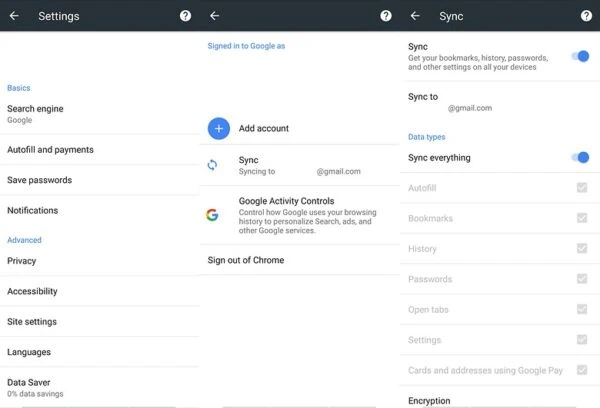Toggle the Passwords checkbox
This screenshot has width=600, height=408.
pyautogui.click(x=582, y=278)
